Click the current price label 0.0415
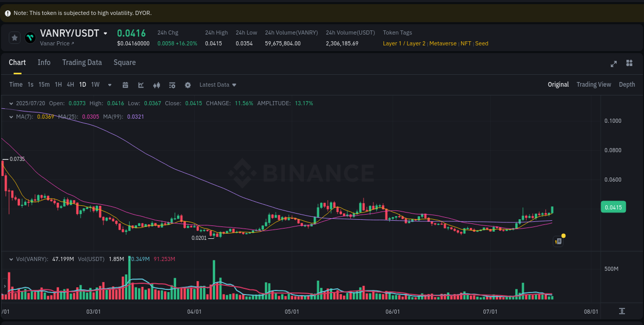Screen dimensions: 644x325 (613, 206)
